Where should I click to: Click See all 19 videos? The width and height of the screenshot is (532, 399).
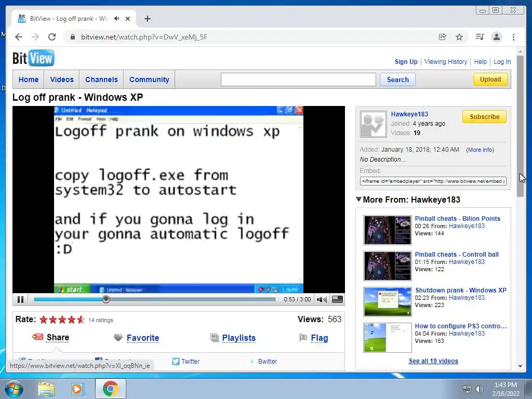pos(433,361)
